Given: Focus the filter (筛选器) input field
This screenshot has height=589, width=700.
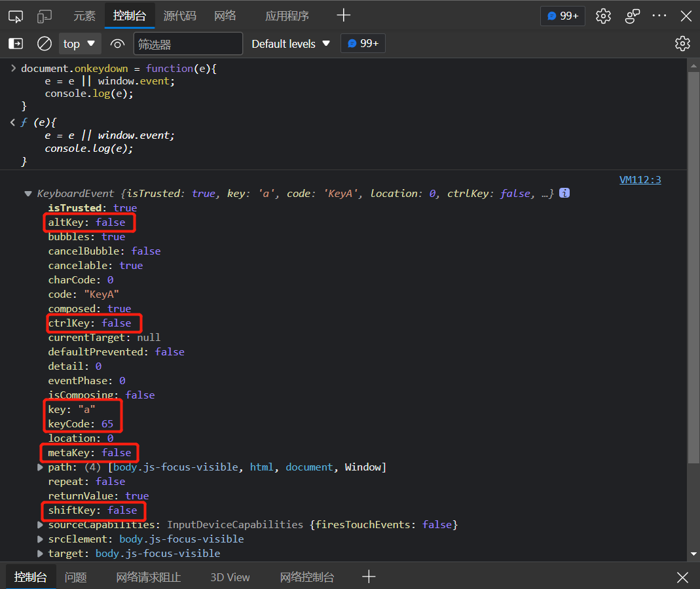Looking at the screenshot, I should (188, 44).
